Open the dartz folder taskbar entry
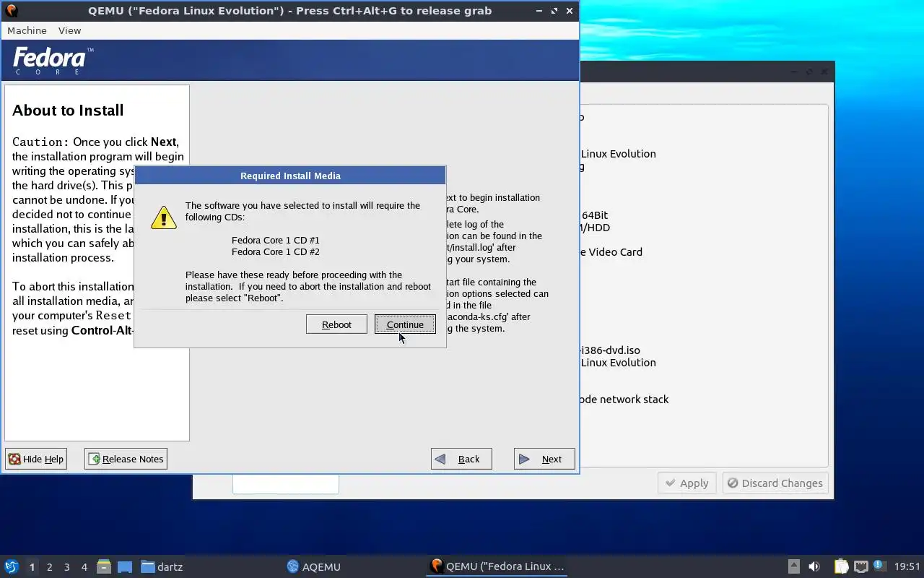Screen dimensions: 924x578 pos(162,566)
